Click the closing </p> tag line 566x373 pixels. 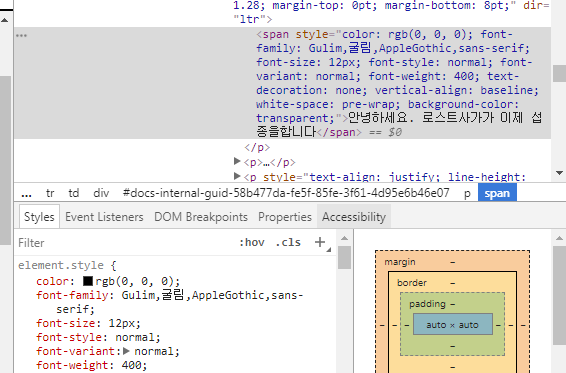click(257, 147)
